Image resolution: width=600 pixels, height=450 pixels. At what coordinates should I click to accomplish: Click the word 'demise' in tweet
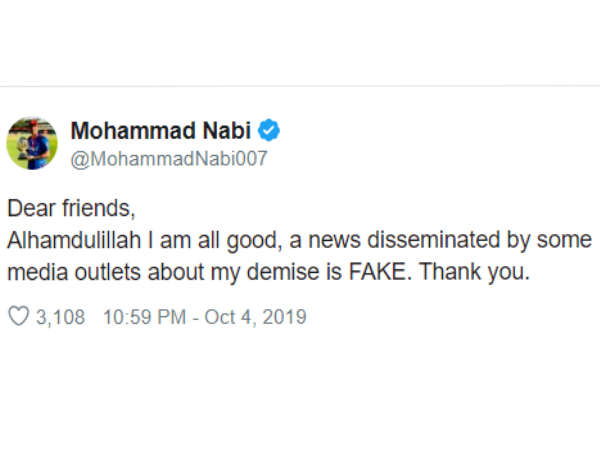pos(340,272)
